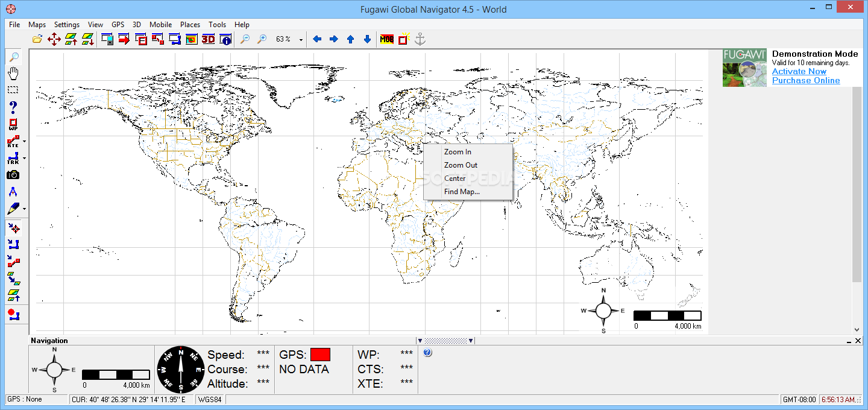
Task: Click the window with red arrow icon
Action: click(x=125, y=39)
